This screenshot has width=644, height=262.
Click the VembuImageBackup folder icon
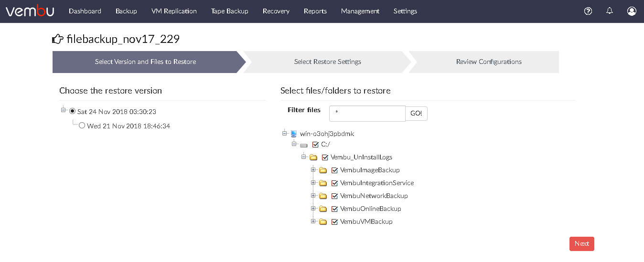323,170
